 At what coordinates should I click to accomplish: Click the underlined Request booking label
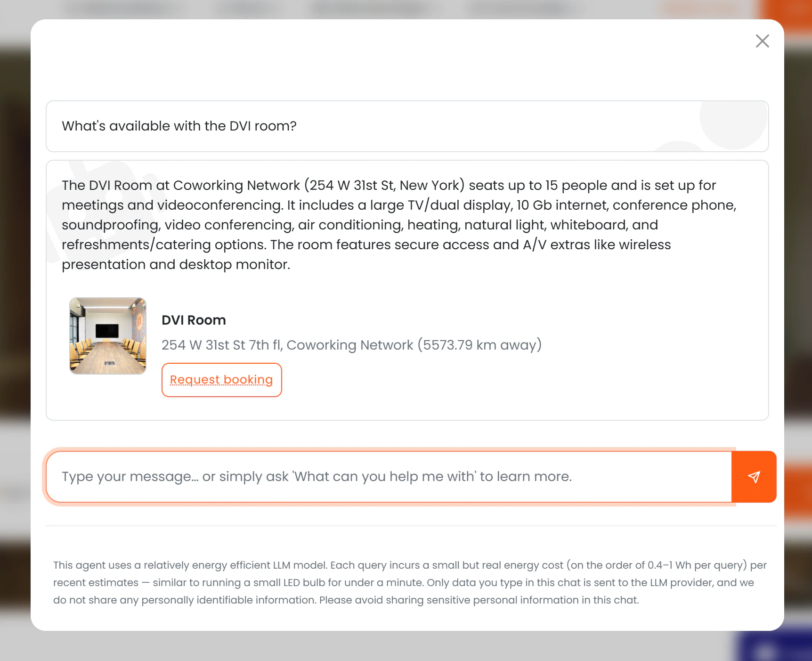pos(221,380)
